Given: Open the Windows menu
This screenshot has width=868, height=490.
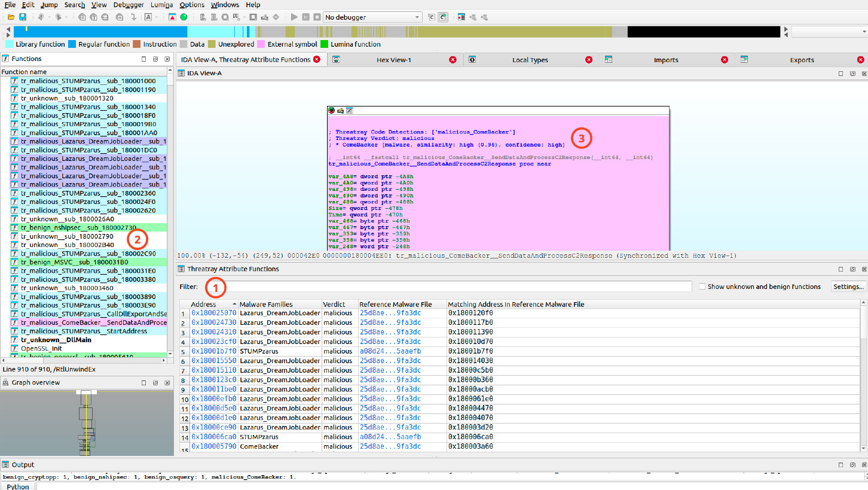Looking at the screenshot, I should [x=225, y=5].
